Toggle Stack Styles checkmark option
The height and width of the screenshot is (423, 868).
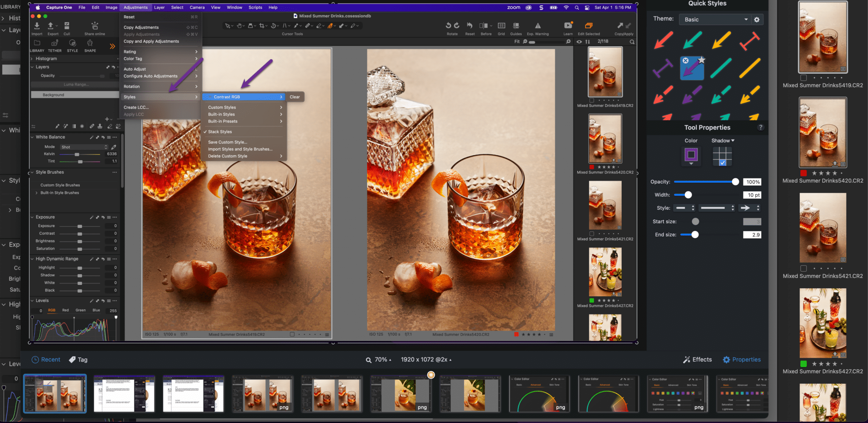[x=220, y=132]
